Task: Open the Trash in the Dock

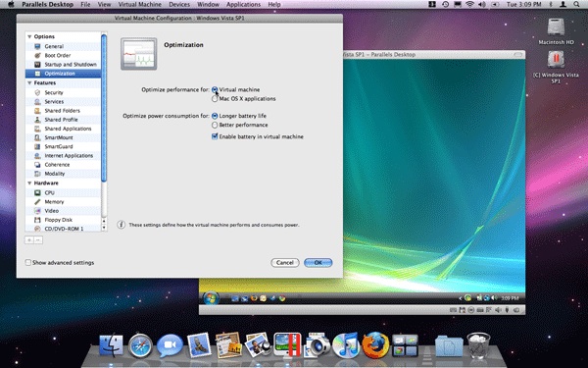Action: [478, 345]
